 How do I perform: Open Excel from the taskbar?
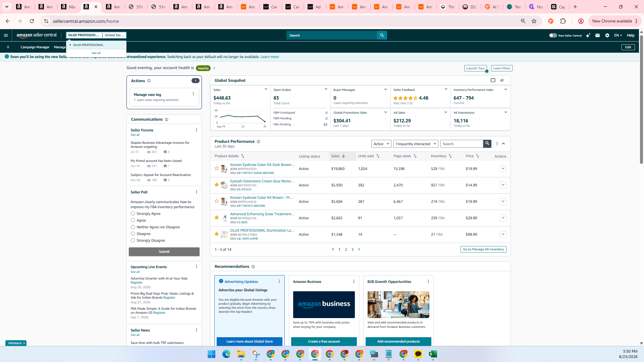coord(433,354)
